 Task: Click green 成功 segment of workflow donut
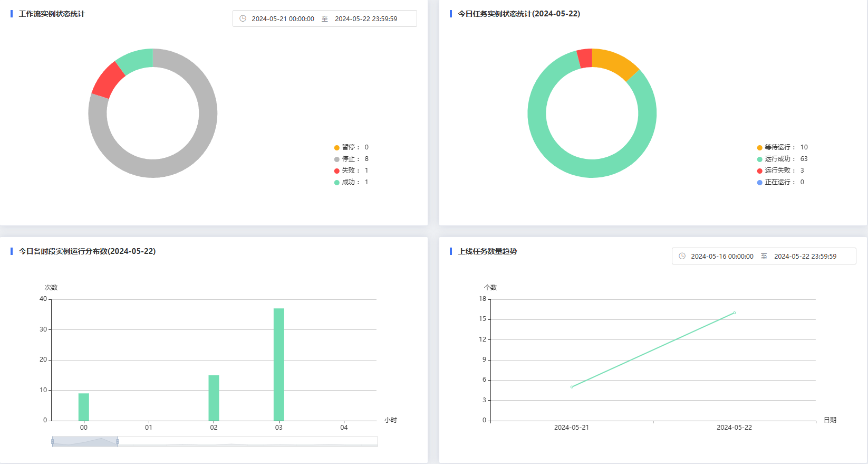136,61
